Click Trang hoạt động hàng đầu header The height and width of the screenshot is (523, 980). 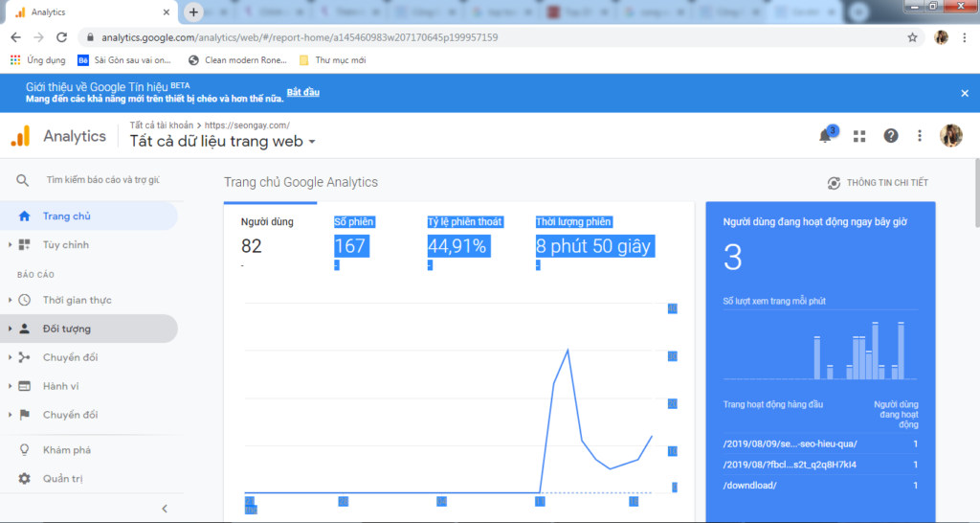pyautogui.click(x=772, y=405)
